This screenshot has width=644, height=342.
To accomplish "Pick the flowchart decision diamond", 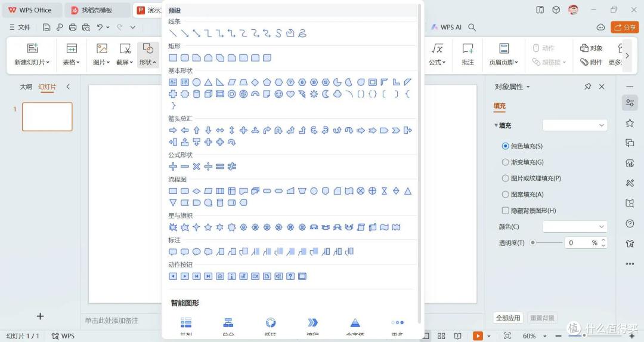I will pos(196,191).
